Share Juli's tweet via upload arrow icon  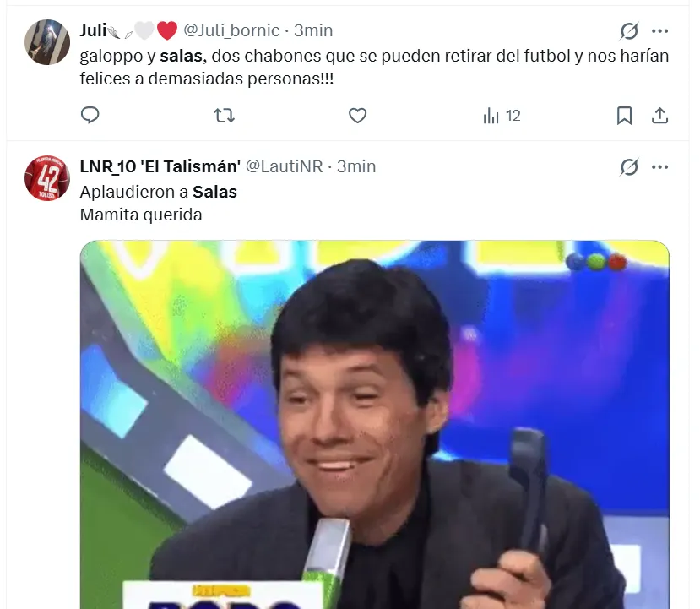point(659,116)
